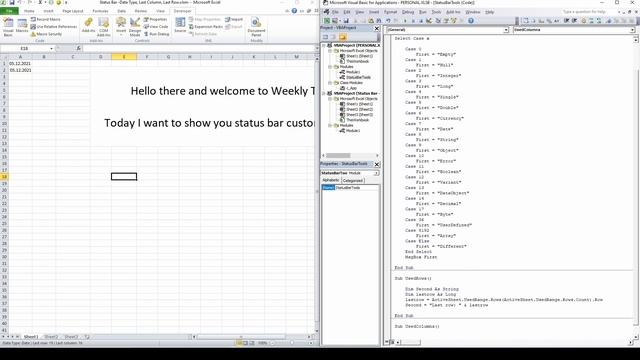
Task: Click Undo in VBA toolbar
Action: (x=388, y=21)
